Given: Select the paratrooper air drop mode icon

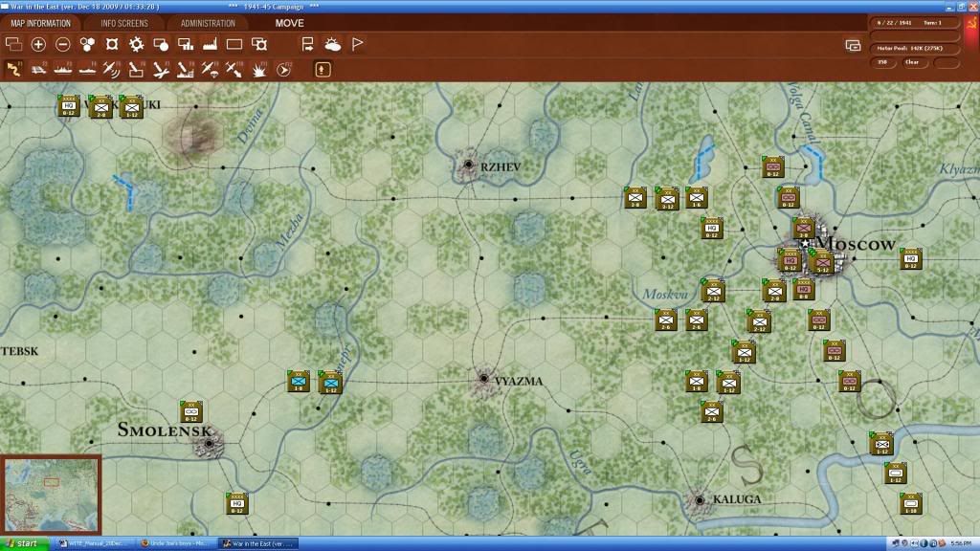Looking at the screenshot, I should (211, 69).
